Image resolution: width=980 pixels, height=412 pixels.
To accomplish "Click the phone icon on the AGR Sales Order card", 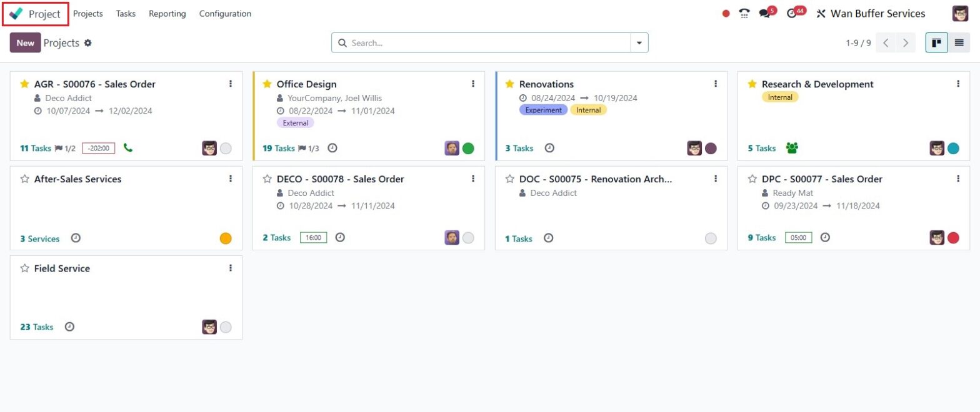I will point(129,148).
